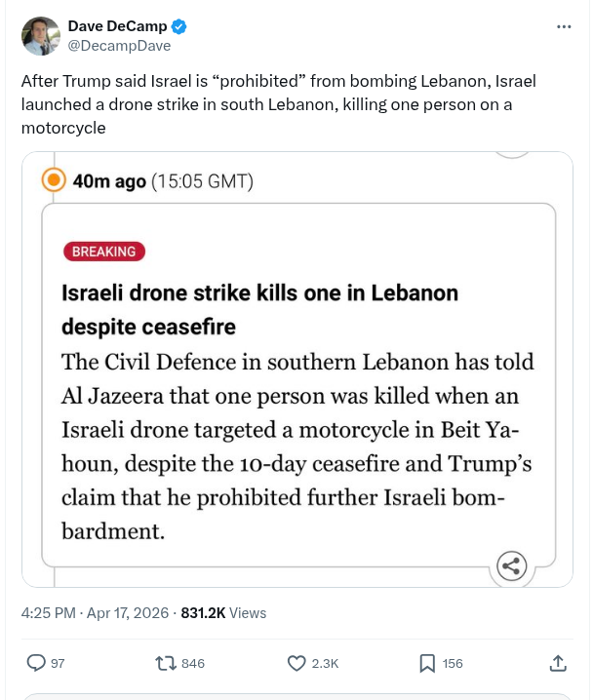
Task: Open the more options ellipsis menu
Action: click(x=564, y=26)
